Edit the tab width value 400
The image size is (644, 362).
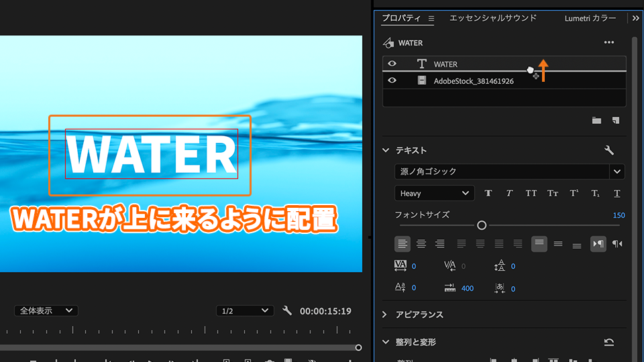pyautogui.click(x=468, y=288)
